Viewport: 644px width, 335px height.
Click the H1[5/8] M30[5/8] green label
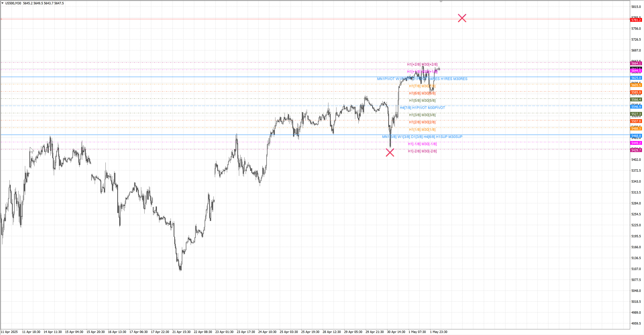(x=422, y=101)
